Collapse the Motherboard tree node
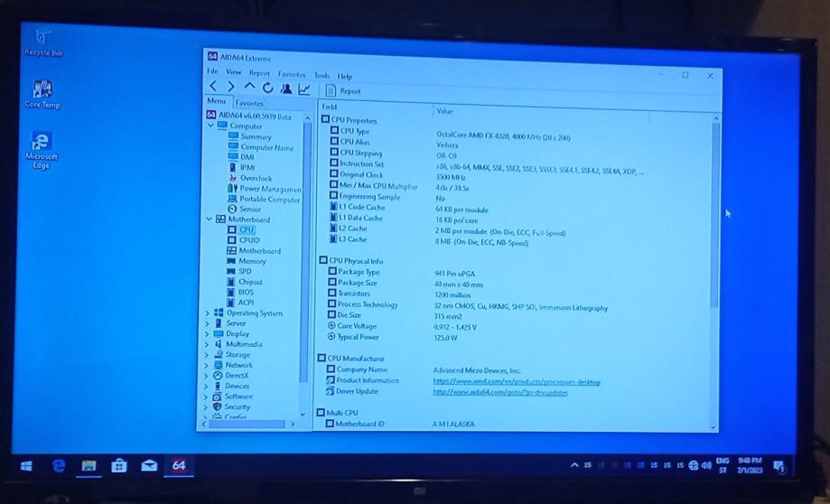 [x=210, y=219]
